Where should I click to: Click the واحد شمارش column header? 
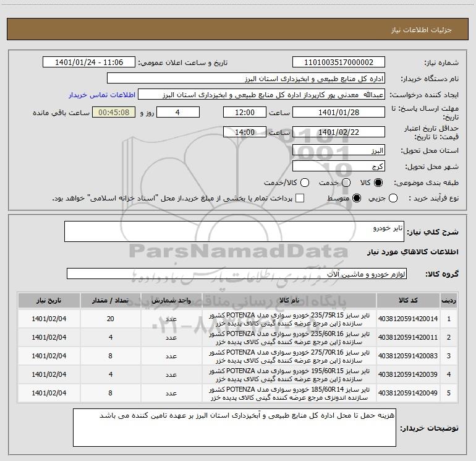[x=171, y=300]
